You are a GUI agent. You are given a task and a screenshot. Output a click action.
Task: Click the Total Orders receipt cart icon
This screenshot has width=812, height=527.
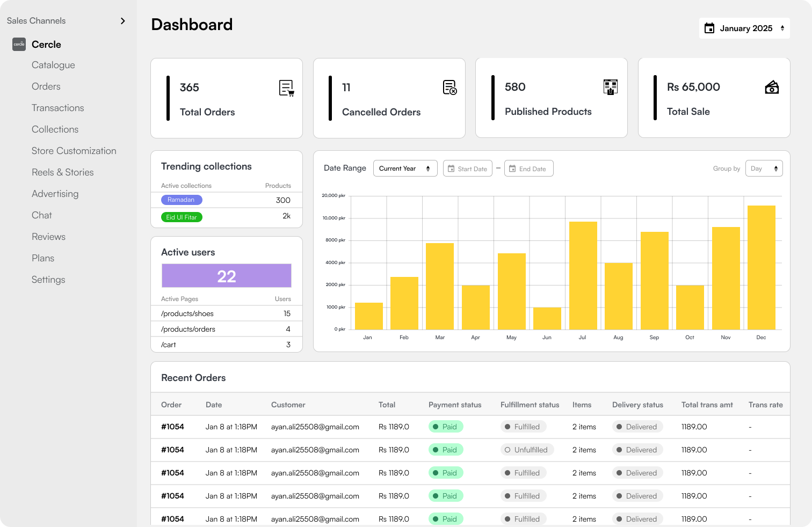coord(287,88)
